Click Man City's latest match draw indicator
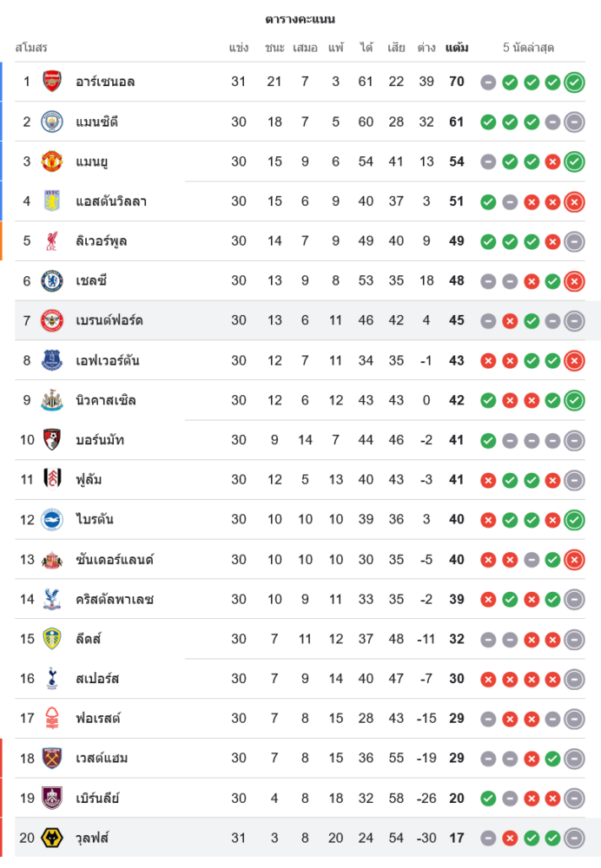601x868 pixels. click(x=574, y=122)
